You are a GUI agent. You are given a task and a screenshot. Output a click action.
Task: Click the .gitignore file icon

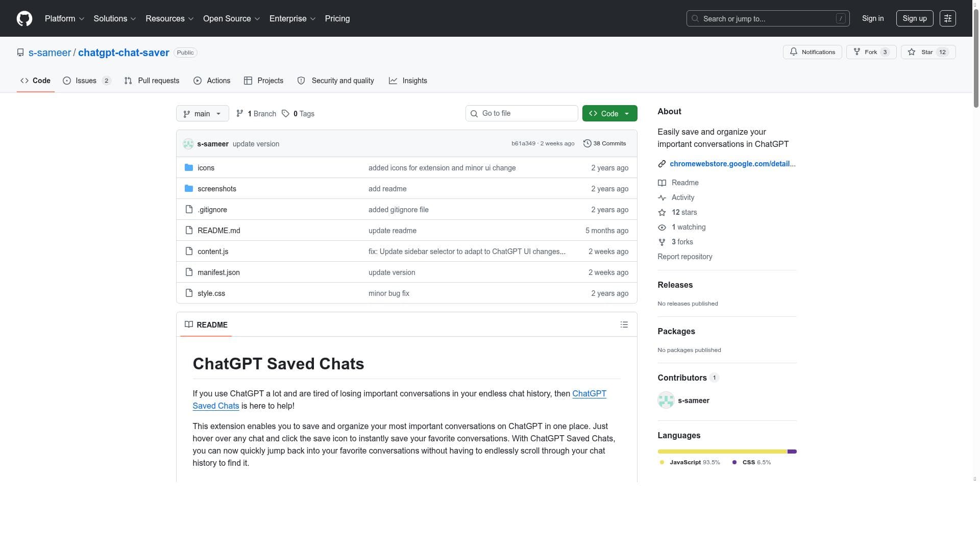(189, 209)
